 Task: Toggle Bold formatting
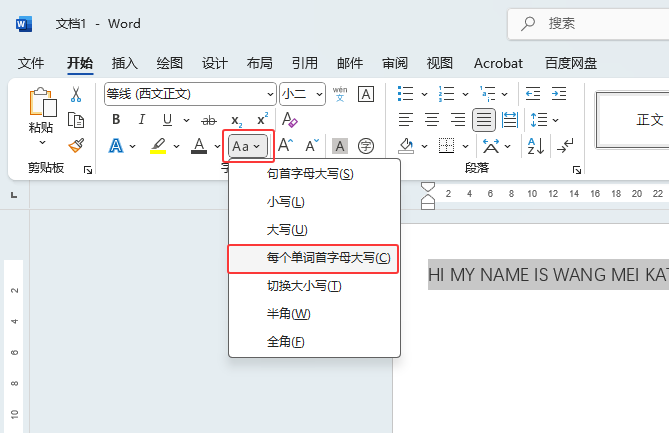pos(116,119)
